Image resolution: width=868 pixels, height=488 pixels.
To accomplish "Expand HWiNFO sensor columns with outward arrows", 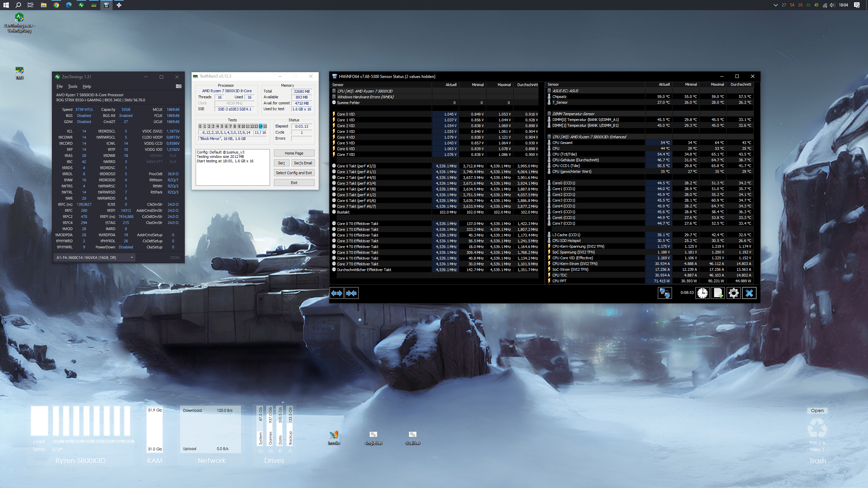I will click(x=337, y=293).
